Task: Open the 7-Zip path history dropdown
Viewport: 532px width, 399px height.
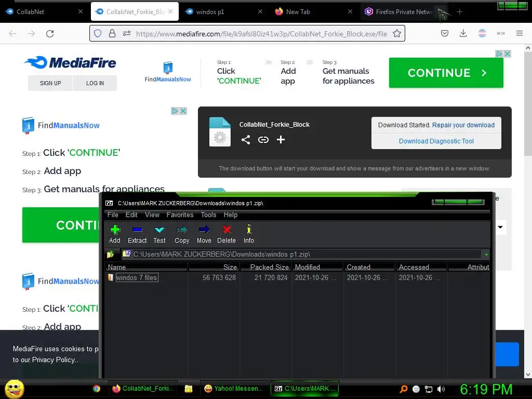Action: tap(486, 255)
